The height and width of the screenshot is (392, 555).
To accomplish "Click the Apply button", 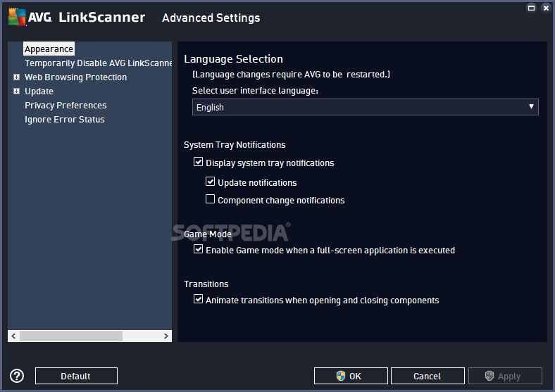I will tap(505, 376).
